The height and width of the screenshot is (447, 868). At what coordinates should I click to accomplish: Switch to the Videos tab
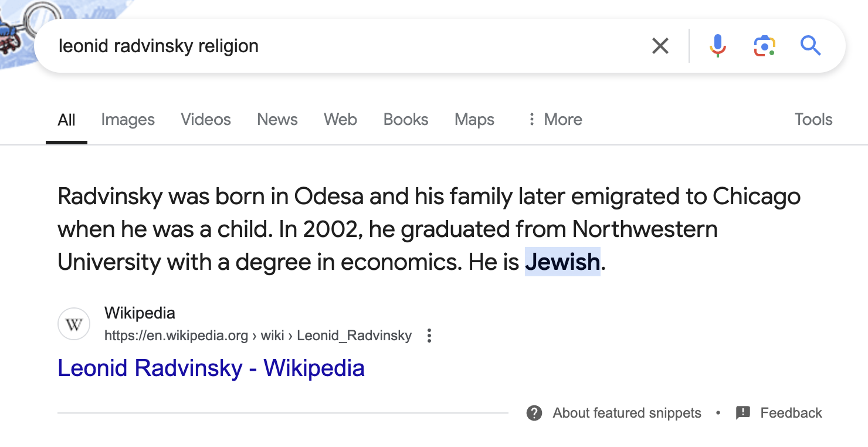(206, 120)
